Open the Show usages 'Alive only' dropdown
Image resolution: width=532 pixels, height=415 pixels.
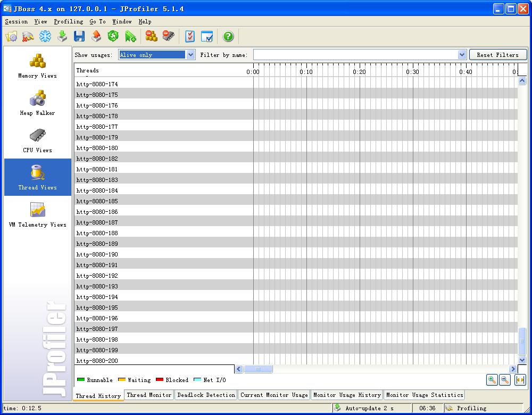157,55
